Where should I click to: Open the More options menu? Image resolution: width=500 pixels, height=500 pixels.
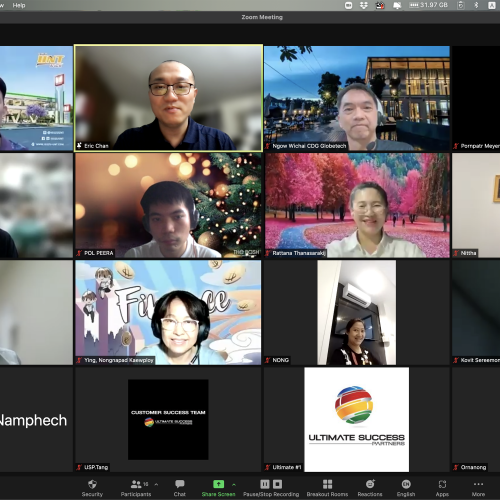tap(478, 488)
